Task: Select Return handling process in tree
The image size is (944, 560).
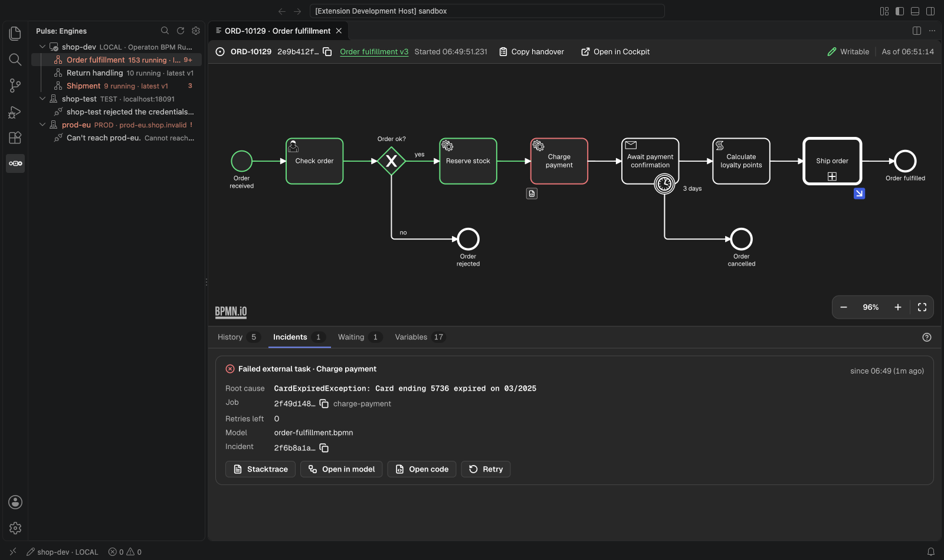Action: (x=116, y=73)
